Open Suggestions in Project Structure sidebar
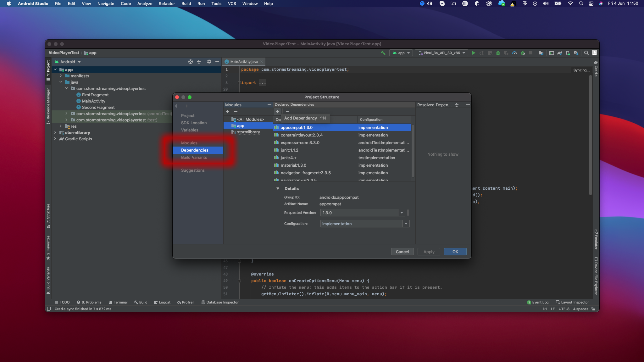Image resolution: width=644 pixels, height=362 pixels. tap(192, 170)
